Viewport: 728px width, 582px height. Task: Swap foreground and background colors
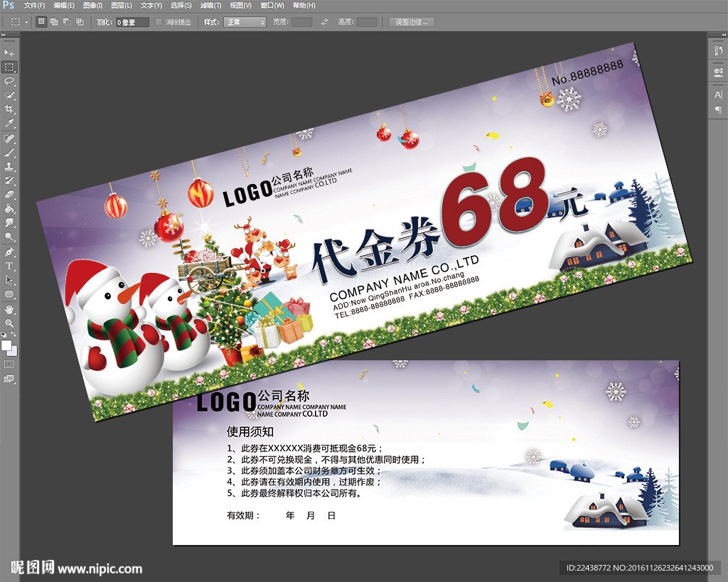14,334
